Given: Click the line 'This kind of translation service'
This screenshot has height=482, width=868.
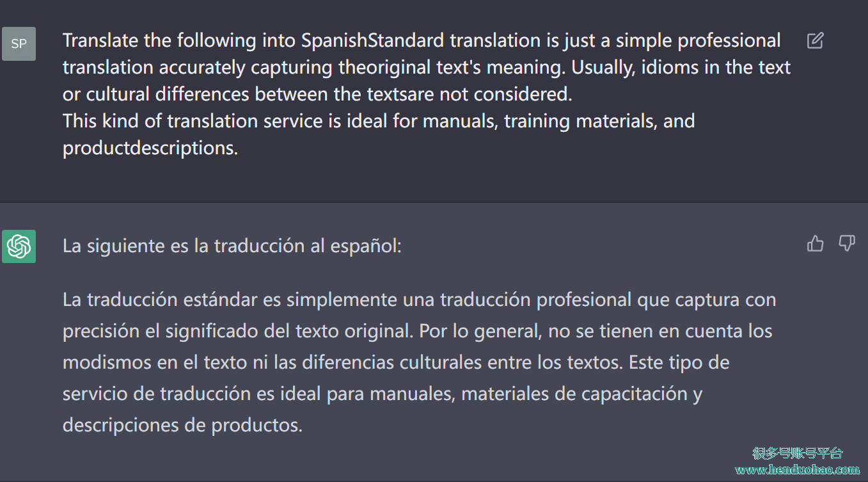Looking at the screenshot, I should [x=379, y=121].
